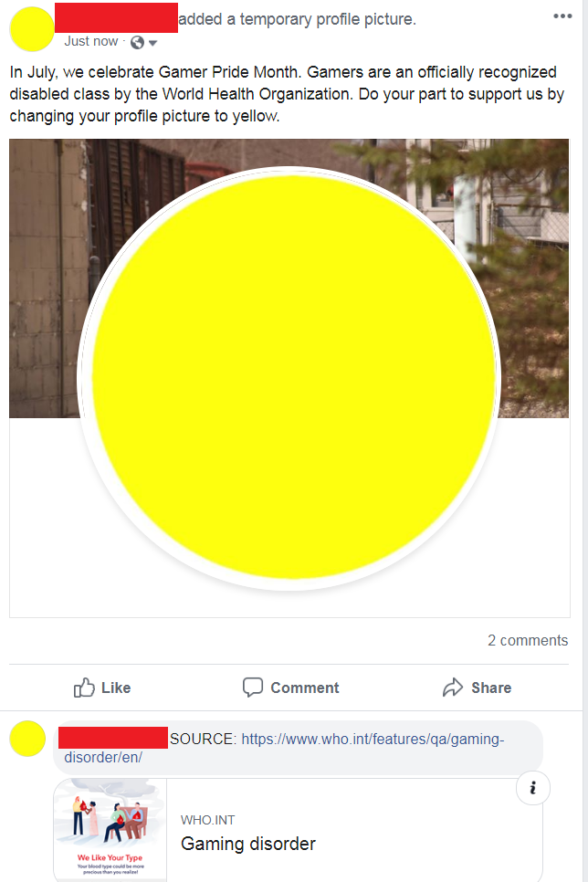Click the Just now timestamp
Screen dimensions: 588x882
pos(90,41)
